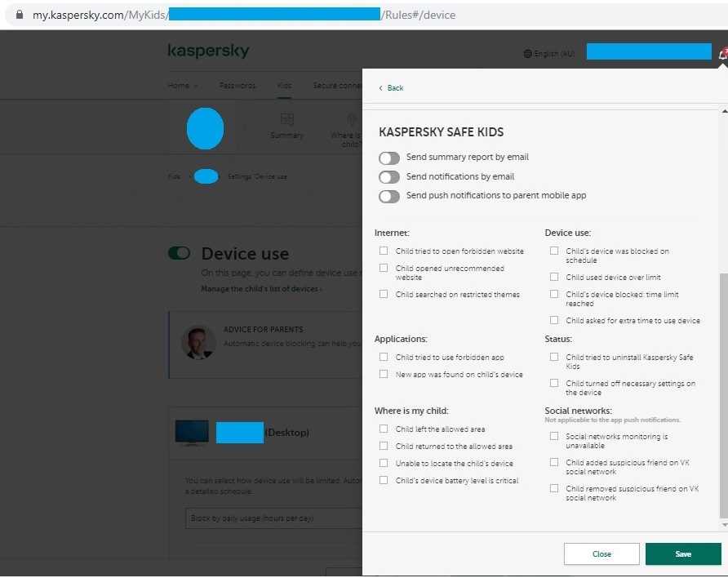Click the Close button
The height and width of the screenshot is (578, 728).
[x=601, y=554]
